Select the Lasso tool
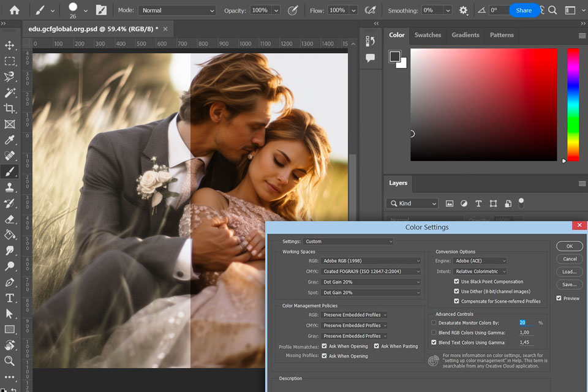The height and width of the screenshot is (392, 588). (9, 77)
